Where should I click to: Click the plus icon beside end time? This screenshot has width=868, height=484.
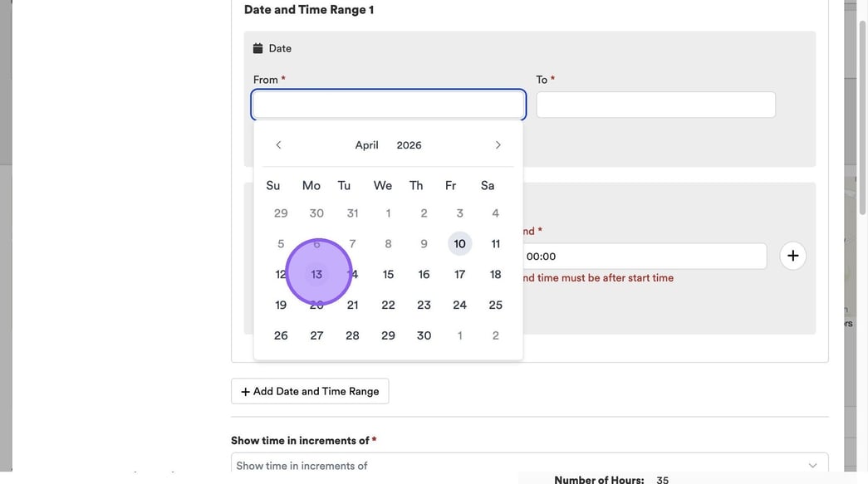pos(793,256)
